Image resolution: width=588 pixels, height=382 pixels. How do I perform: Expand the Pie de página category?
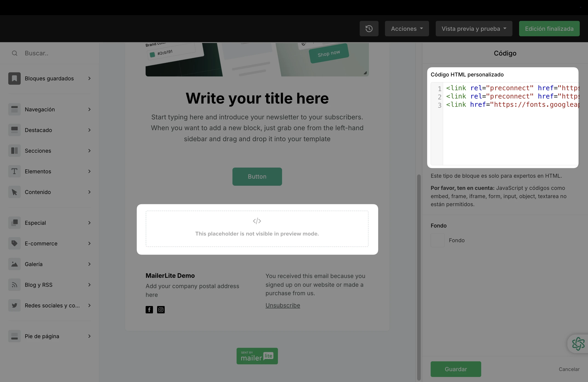click(49, 336)
